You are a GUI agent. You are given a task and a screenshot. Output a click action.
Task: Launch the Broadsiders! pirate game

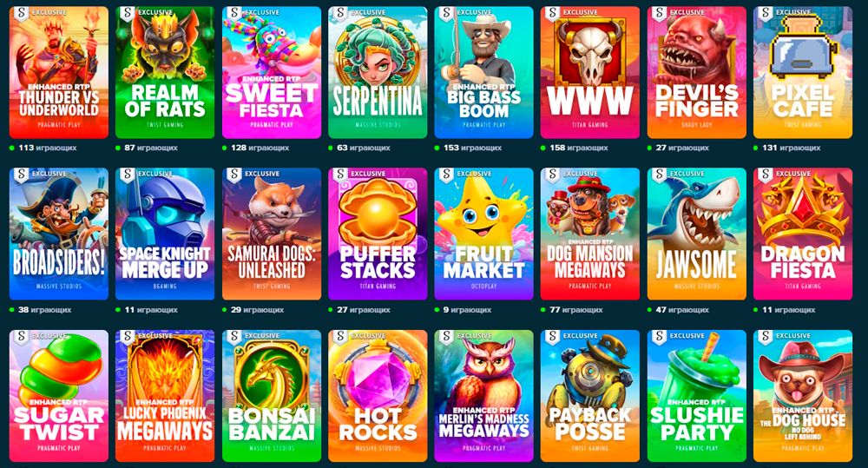59,234
